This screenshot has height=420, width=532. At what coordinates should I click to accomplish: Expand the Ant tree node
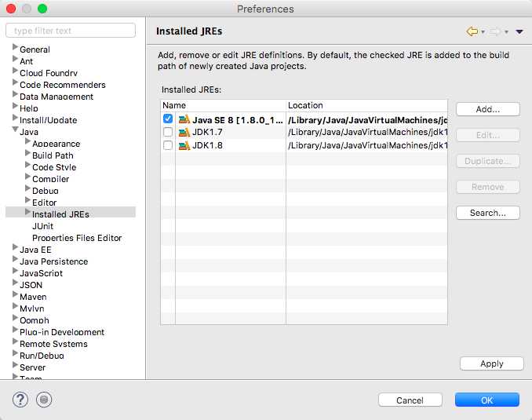(x=15, y=59)
